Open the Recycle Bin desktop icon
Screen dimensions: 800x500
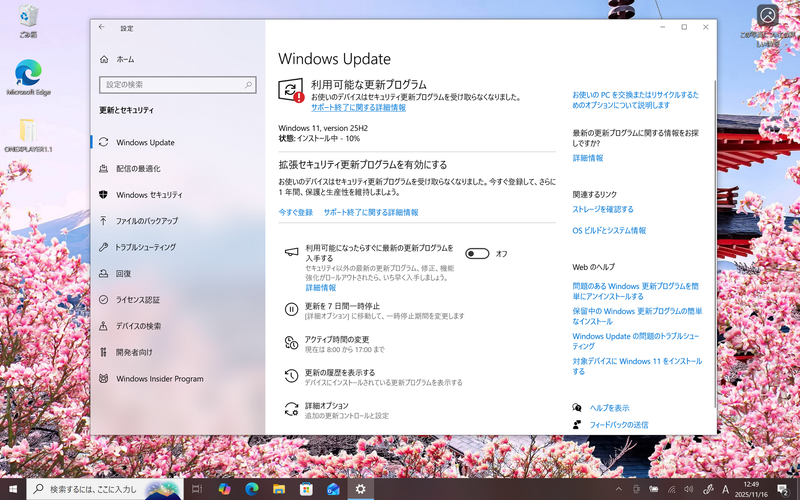click(x=28, y=21)
